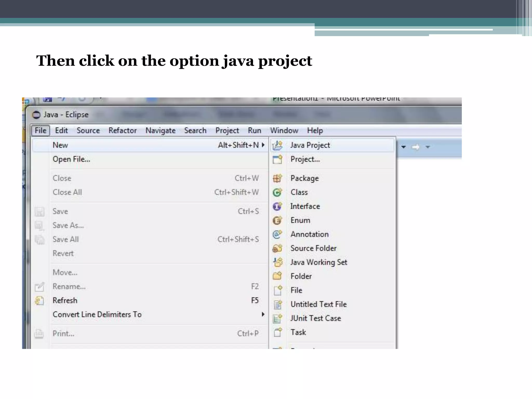Select Open File... menu entry
Image resolution: width=532 pixels, height=399 pixels.
[71, 159]
